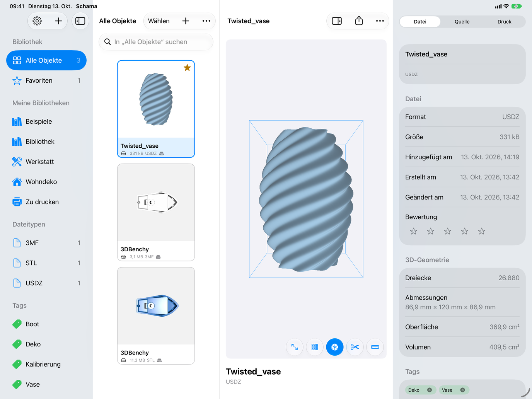
Task: Remove the Deko tag from Twisted_vase
Action: pos(429,390)
